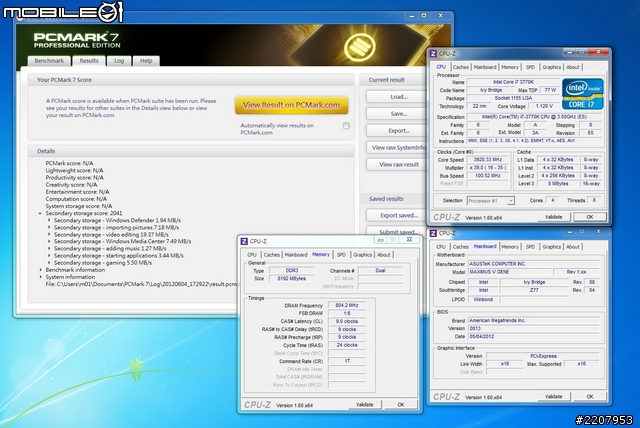Expand the Benchmark information node

pyautogui.click(x=40, y=270)
